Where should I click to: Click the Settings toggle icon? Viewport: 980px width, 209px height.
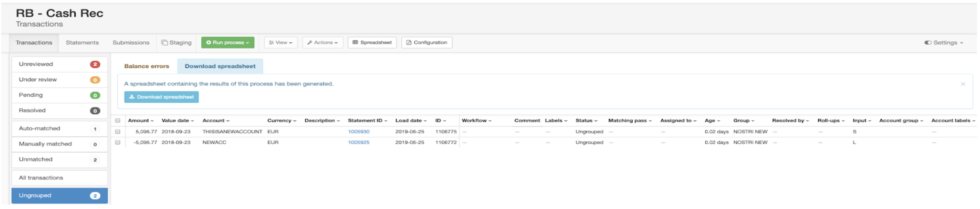pos(928,43)
